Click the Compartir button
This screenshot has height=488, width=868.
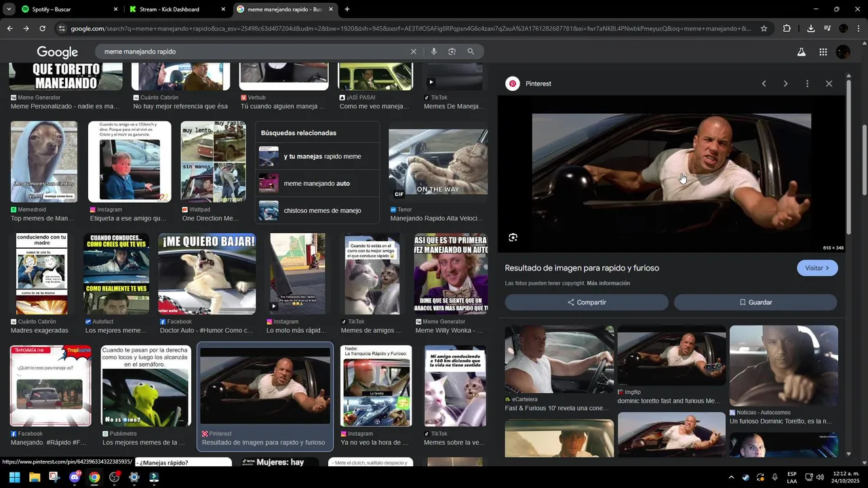click(587, 302)
